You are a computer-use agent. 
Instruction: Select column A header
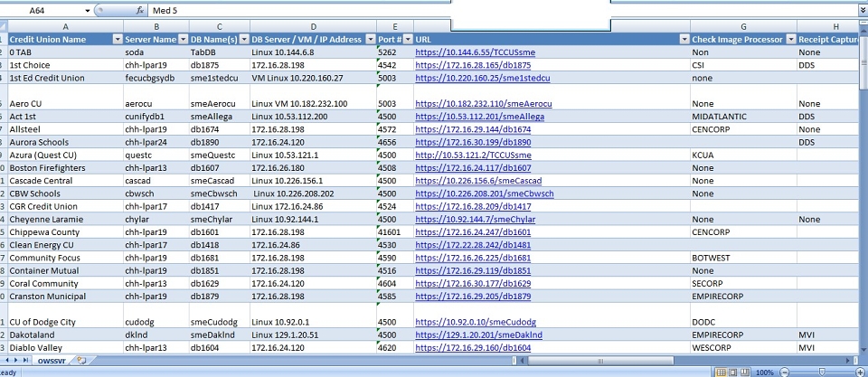click(65, 26)
